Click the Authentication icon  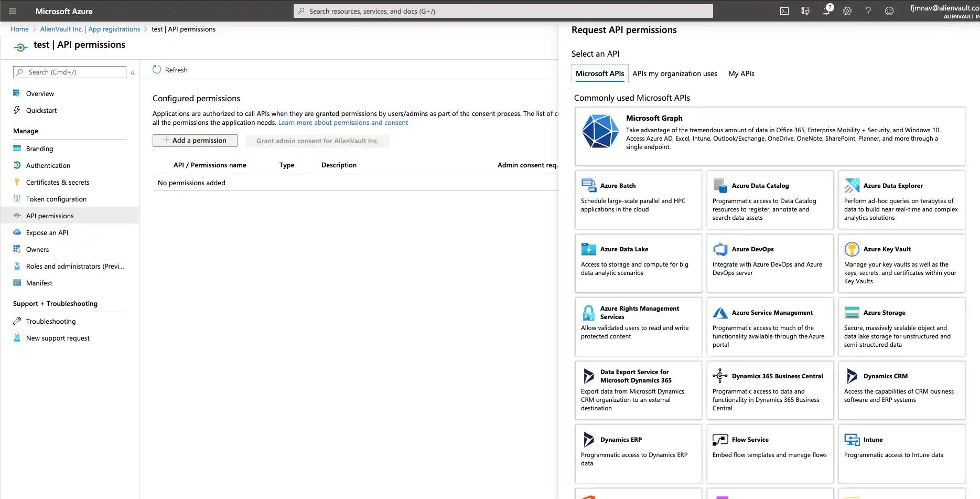click(x=17, y=165)
